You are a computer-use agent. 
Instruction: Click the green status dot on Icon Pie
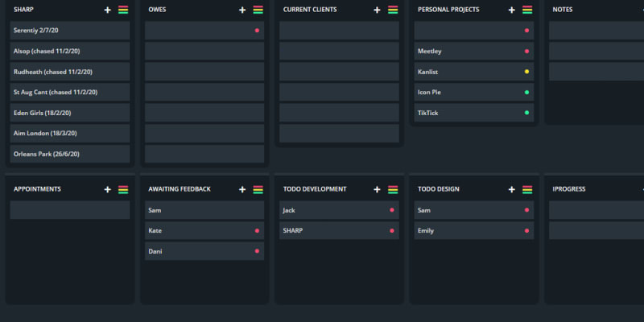pos(526,93)
